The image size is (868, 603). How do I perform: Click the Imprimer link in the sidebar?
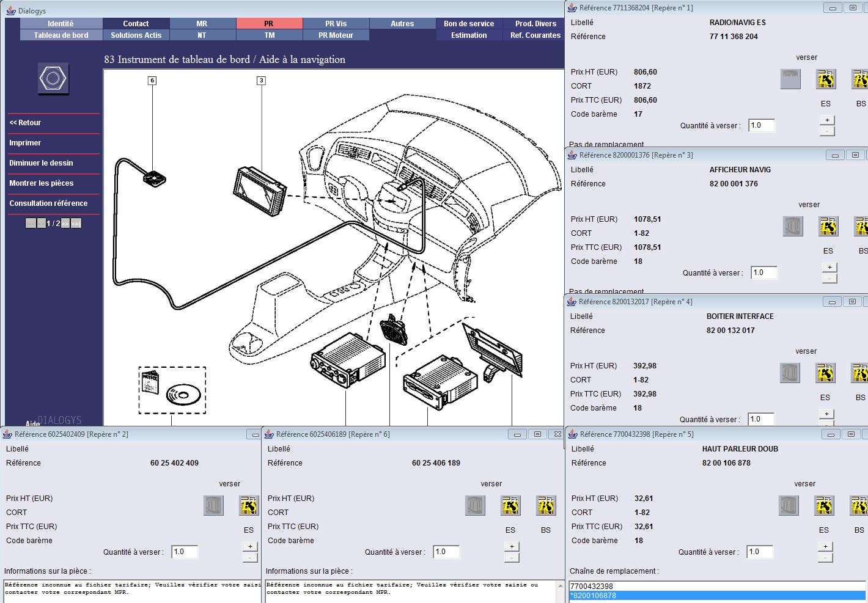tap(25, 143)
